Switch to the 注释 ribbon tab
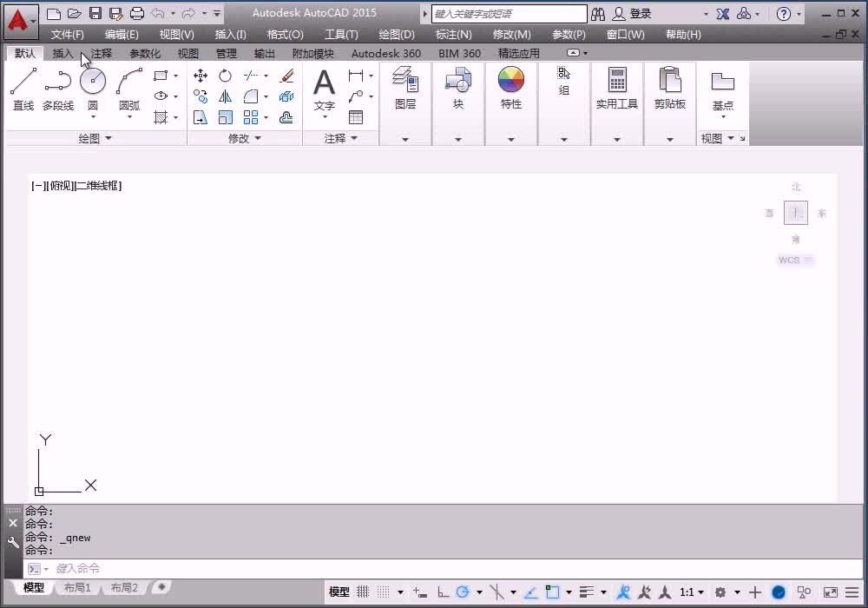868x608 pixels. point(102,53)
